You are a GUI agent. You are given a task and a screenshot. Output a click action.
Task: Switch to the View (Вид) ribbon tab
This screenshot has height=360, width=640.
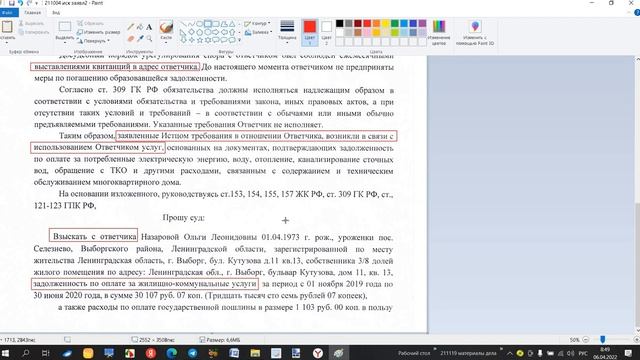click(56, 13)
